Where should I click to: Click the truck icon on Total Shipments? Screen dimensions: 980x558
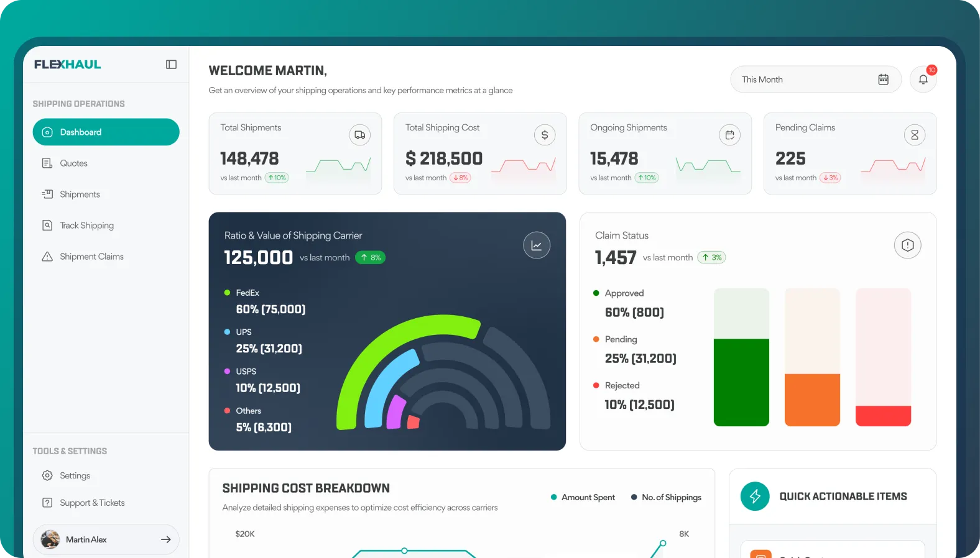359,135
